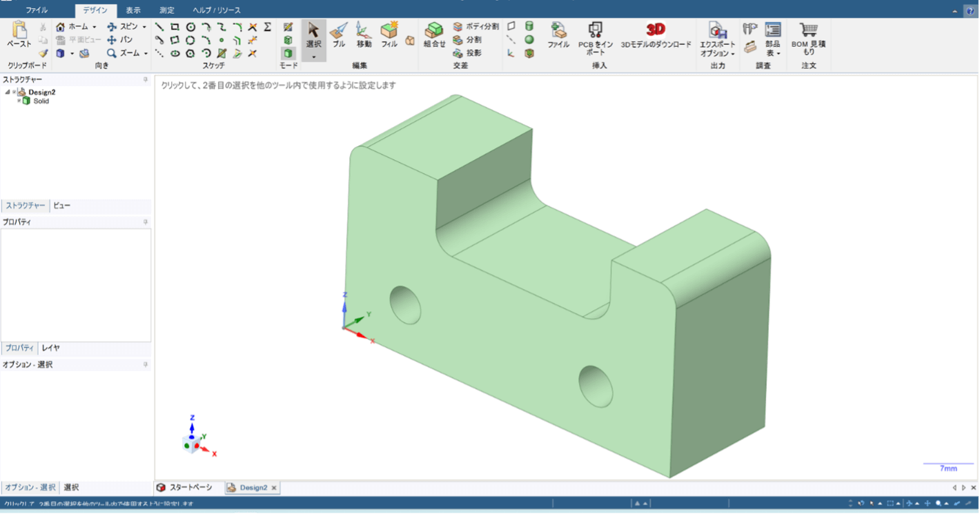Click the BOM 見積もり cart button
Screen dimensions: 980x516
[x=808, y=38]
